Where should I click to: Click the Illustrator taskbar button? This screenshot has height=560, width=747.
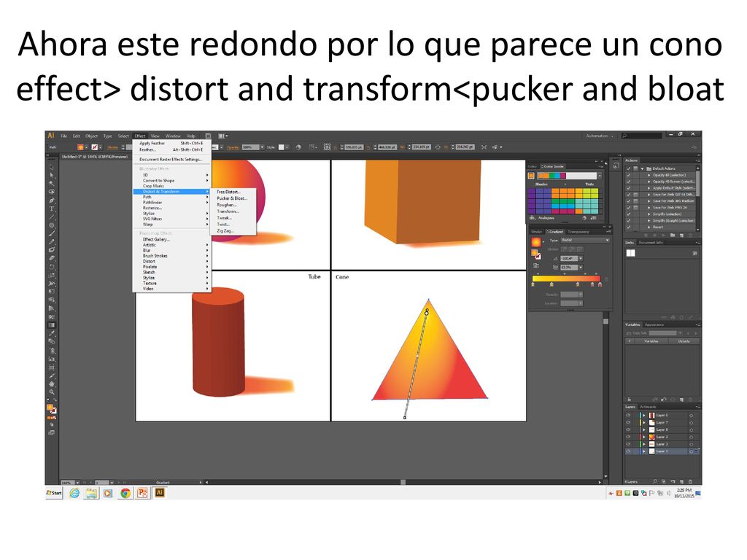click(x=160, y=493)
